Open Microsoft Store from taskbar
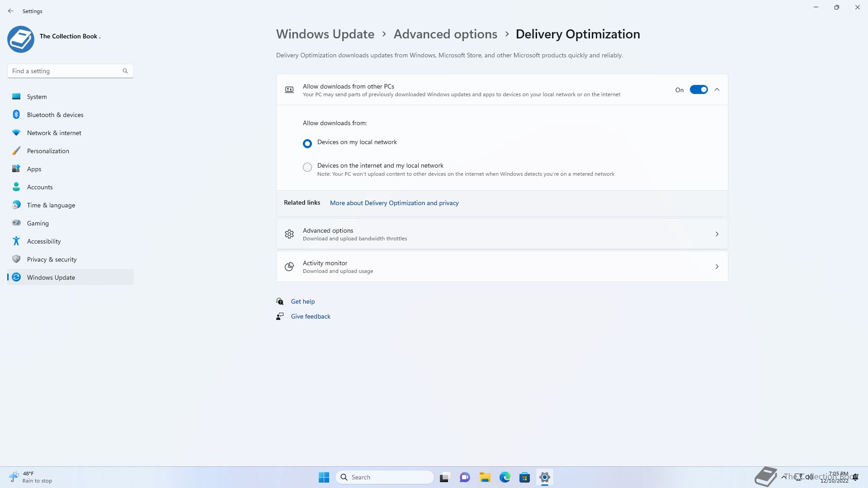Viewport: 868px width, 488px height. point(524,477)
